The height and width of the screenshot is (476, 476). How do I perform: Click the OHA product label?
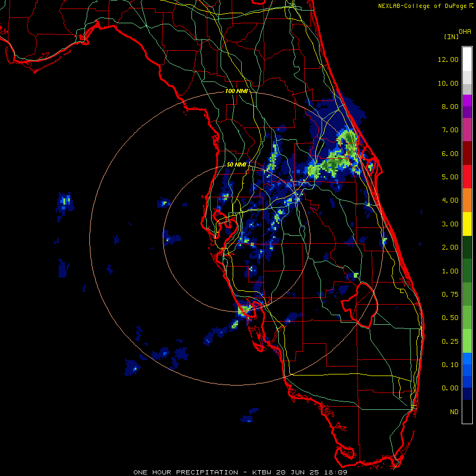(x=465, y=32)
